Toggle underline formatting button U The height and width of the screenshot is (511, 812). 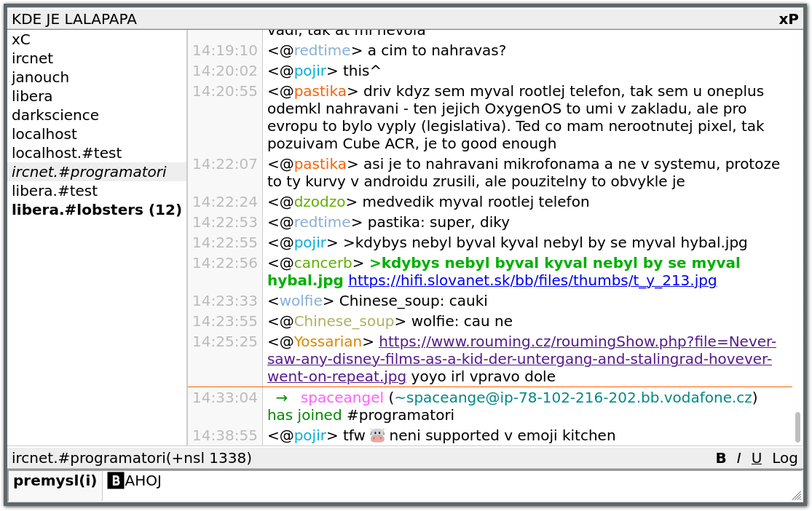point(757,458)
